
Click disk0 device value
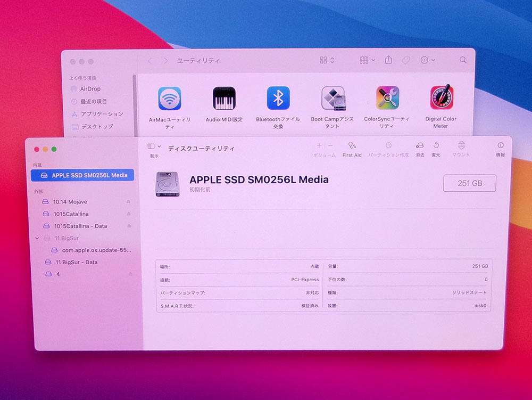(480, 306)
